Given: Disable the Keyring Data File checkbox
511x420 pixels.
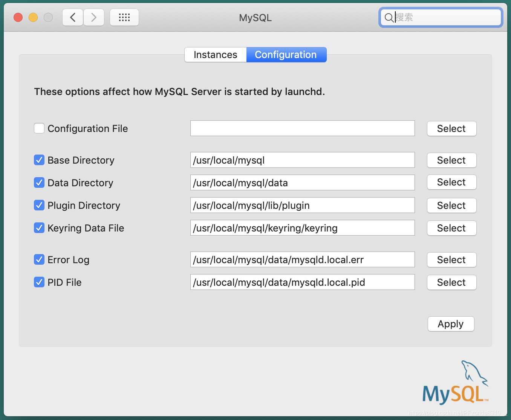Looking at the screenshot, I should 39,228.
